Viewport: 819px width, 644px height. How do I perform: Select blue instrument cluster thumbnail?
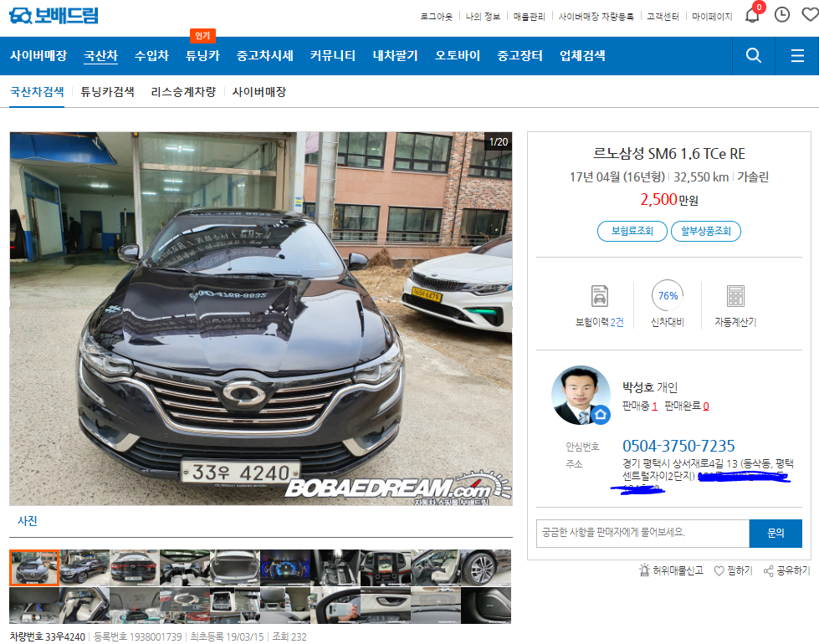coord(284,568)
